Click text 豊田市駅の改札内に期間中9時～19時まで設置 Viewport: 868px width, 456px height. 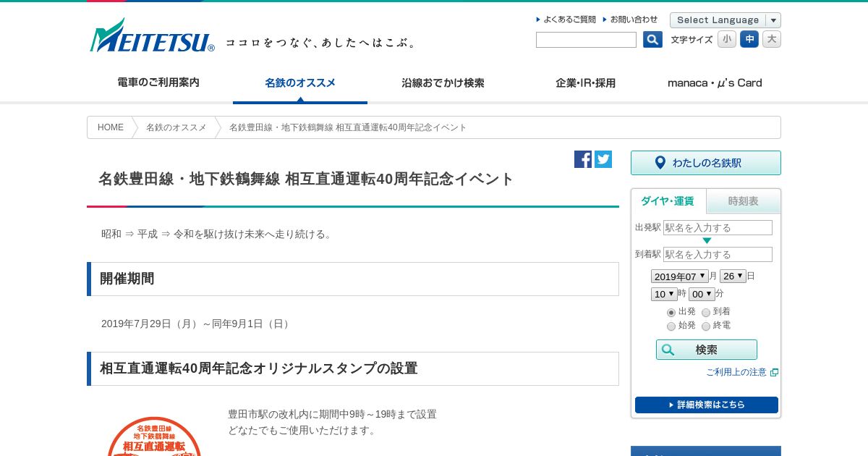[333, 414]
